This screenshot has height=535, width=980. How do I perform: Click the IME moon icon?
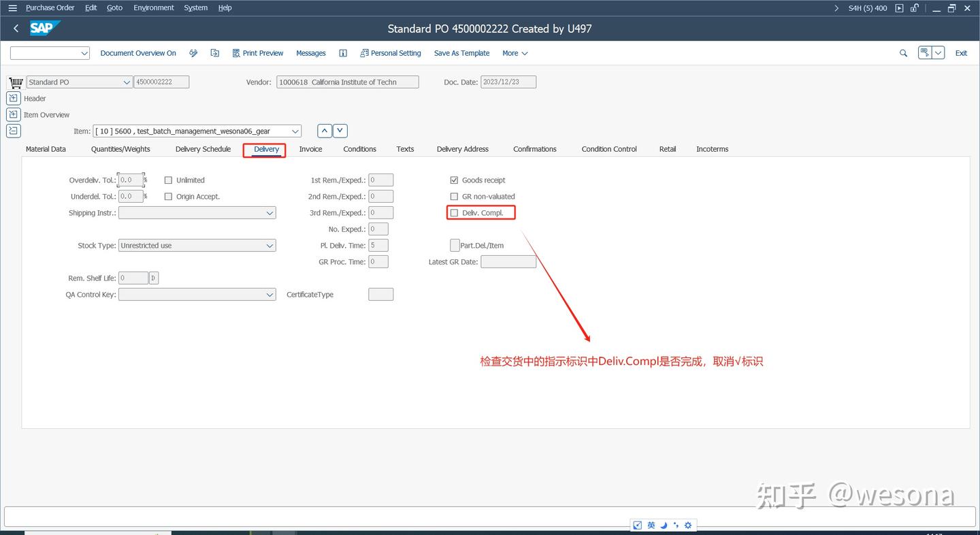(664, 525)
